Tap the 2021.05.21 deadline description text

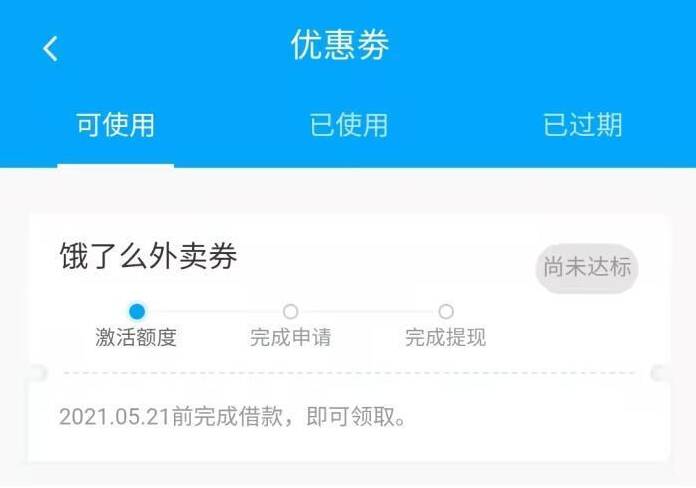point(233,417)
